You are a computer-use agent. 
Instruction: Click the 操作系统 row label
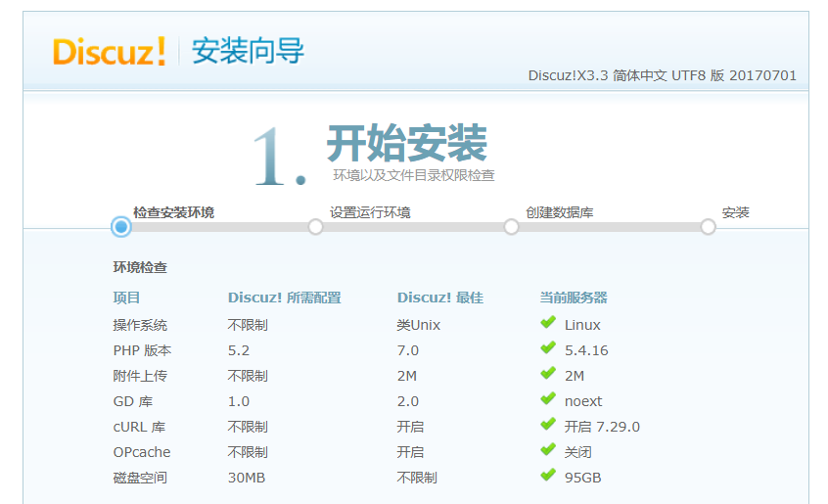140,325
